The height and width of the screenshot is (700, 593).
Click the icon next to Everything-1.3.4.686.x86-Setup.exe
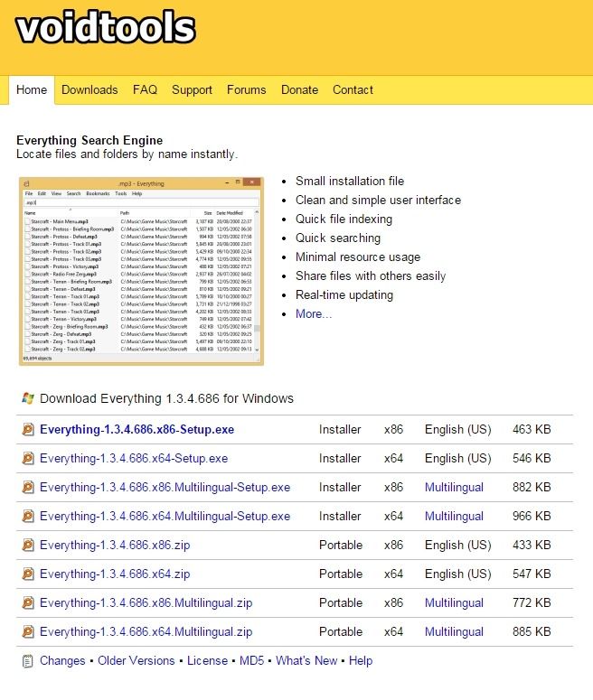tap(28, 429)
